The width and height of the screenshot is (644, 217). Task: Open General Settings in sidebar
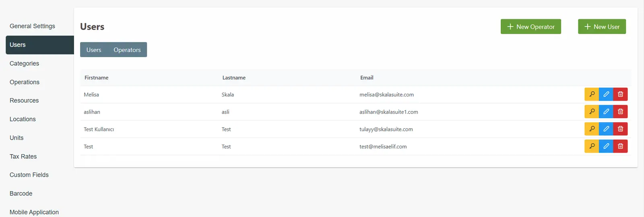pyautogui.click(x=32, y=26)
